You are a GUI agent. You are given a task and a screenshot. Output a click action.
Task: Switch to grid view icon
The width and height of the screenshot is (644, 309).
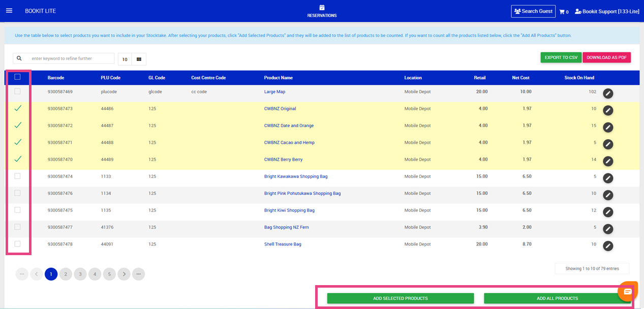click(x=139, y=59)
